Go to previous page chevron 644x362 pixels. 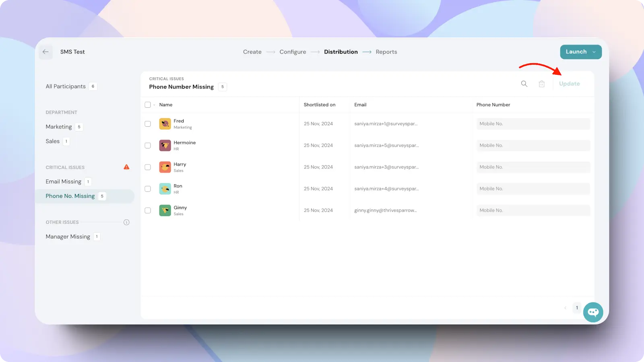tap(565, 308)
